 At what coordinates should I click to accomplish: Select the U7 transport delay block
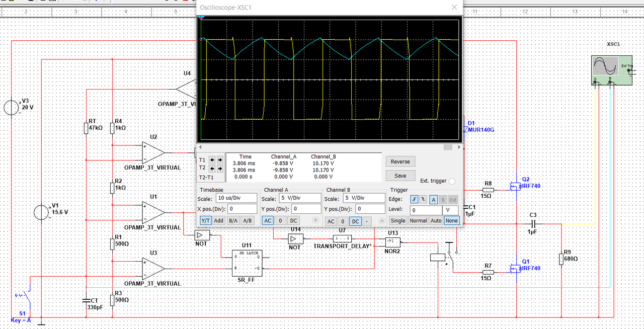pyautogui.click(x=342, y=238)
